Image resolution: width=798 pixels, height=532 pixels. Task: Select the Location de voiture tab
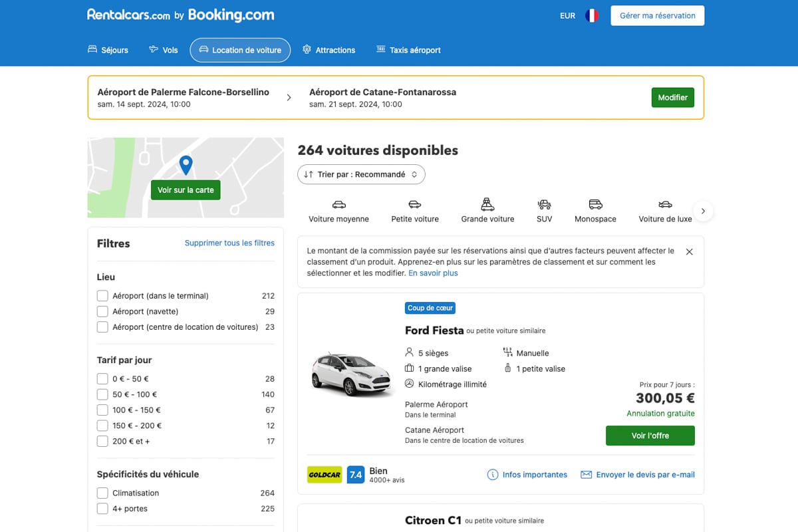coord(240,50)
